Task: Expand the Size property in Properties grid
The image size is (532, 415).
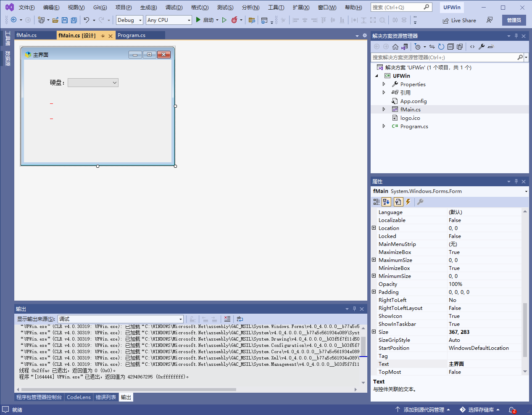Action: pyautogui.click(x=374, y=332)
